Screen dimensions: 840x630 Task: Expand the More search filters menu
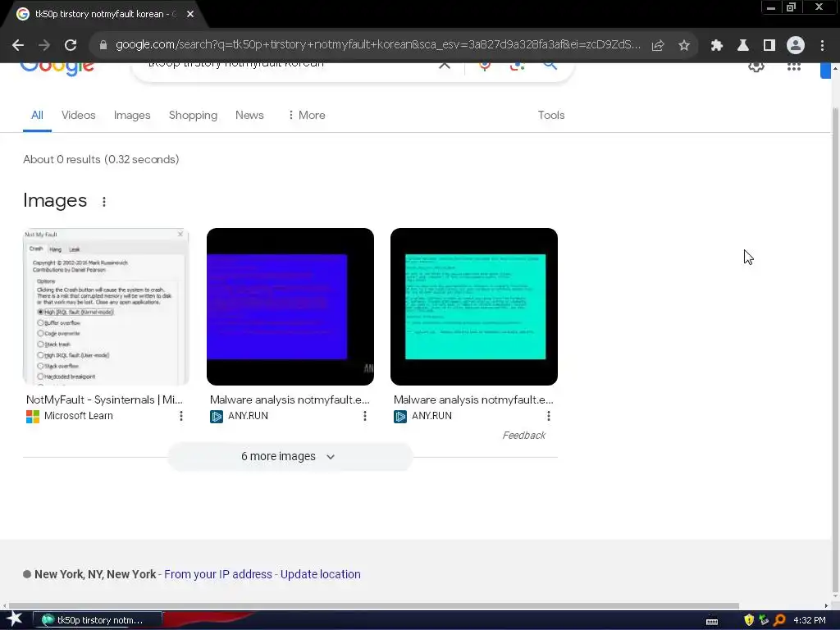coord(307,115)
